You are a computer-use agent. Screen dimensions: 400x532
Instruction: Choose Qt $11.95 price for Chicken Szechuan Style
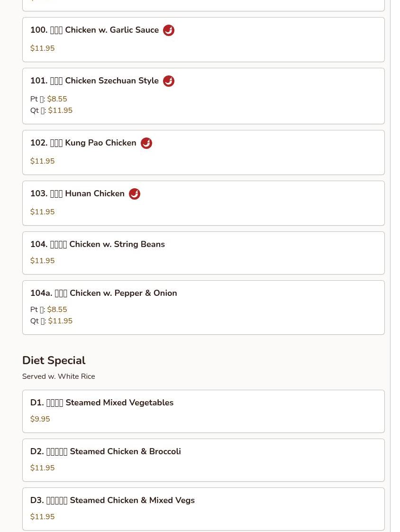coord(52,110)
